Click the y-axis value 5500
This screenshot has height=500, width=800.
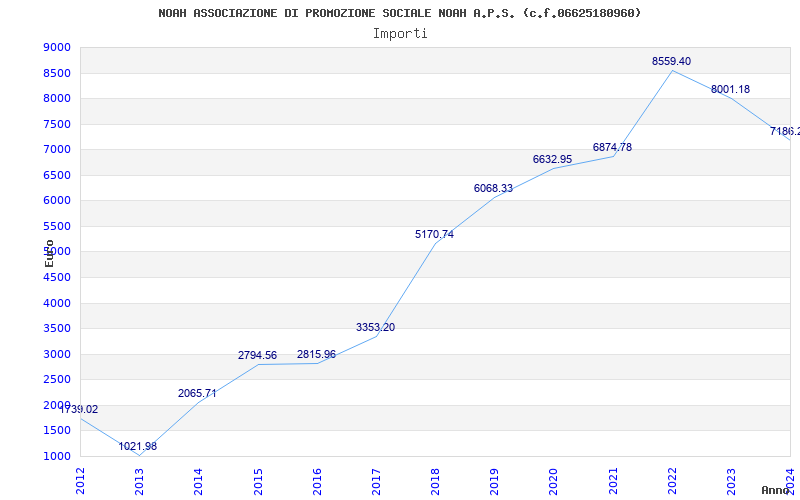point(57,226)
